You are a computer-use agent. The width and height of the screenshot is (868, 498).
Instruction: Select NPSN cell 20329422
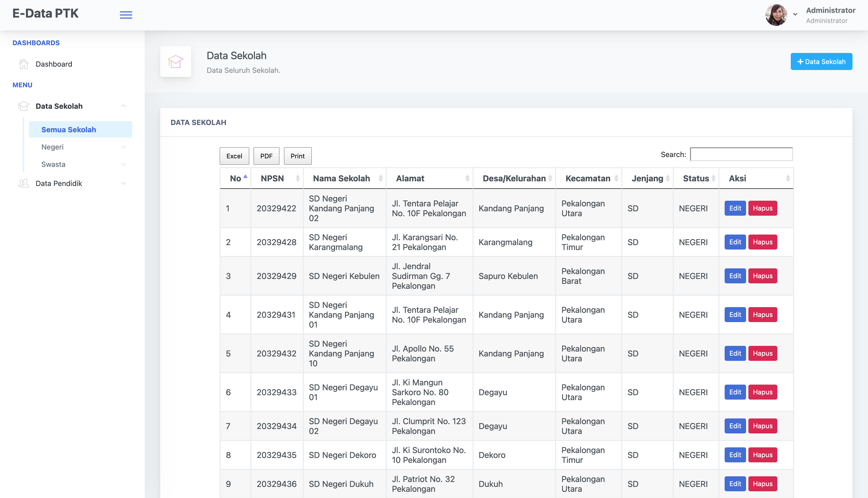(x=276, y=208)
